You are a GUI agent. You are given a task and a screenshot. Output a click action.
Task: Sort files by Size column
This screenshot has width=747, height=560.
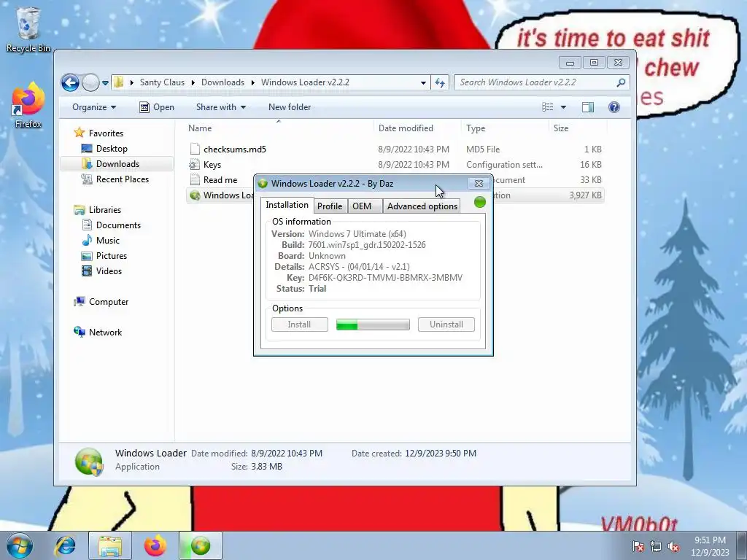coord(578,128)
